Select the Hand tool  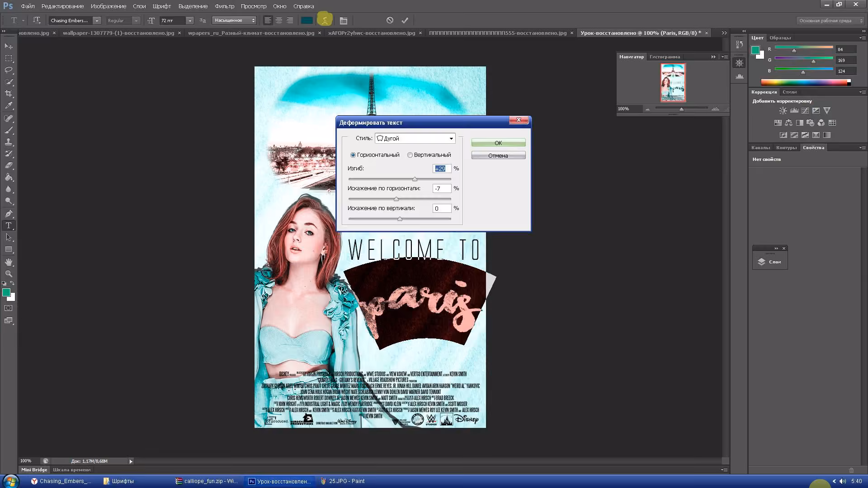[9, 262]
